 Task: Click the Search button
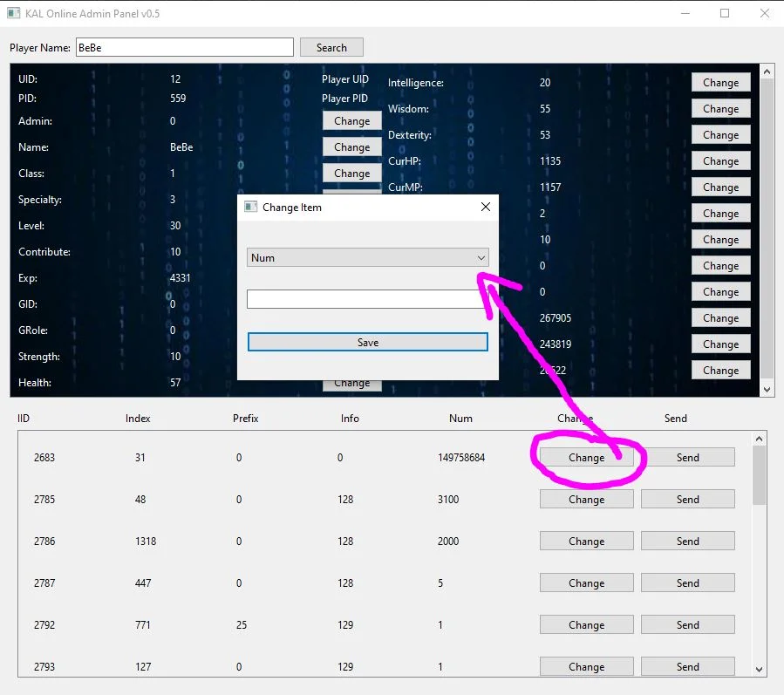pos(331,47)
